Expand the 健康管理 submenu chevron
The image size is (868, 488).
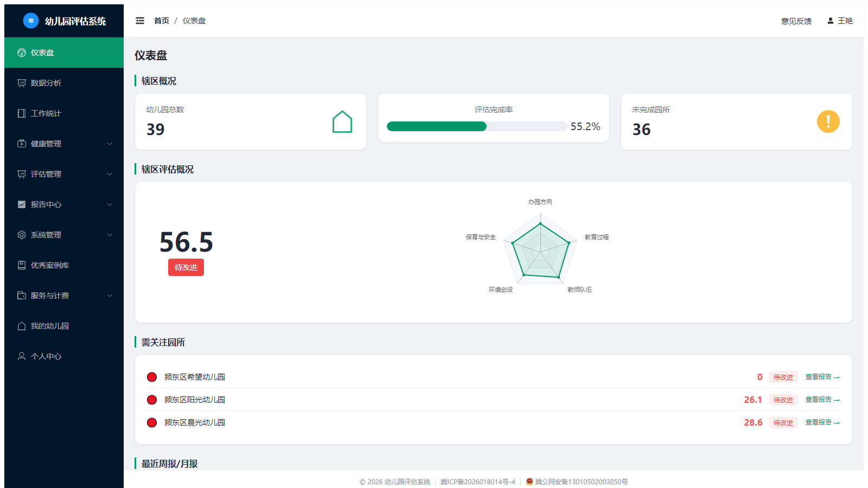point(110,144)
